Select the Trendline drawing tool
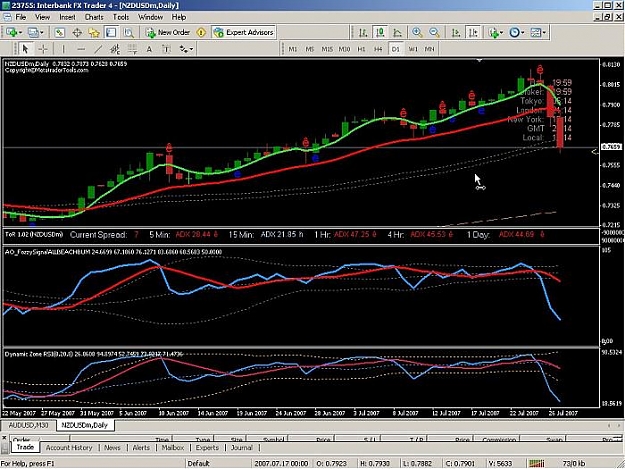This screenshot has height=469, width=625. [x=98, y=49]
